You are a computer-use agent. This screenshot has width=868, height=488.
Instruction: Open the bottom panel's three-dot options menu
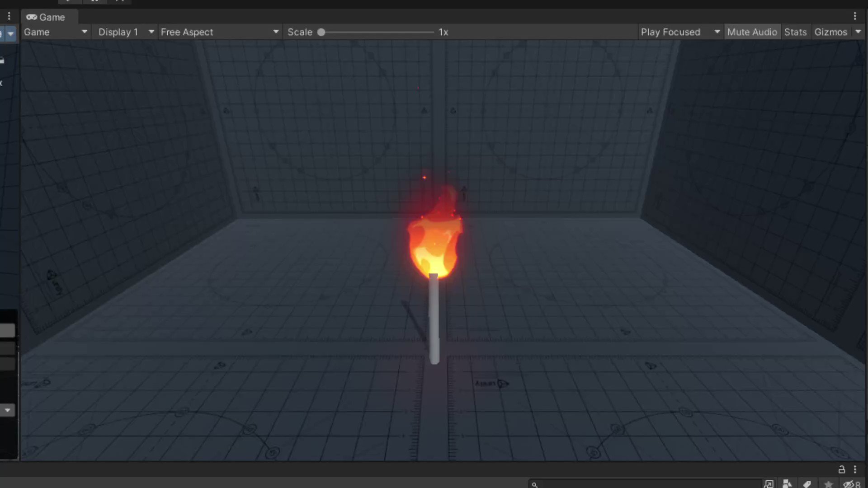pyautogui.click(x=855, y=469)
